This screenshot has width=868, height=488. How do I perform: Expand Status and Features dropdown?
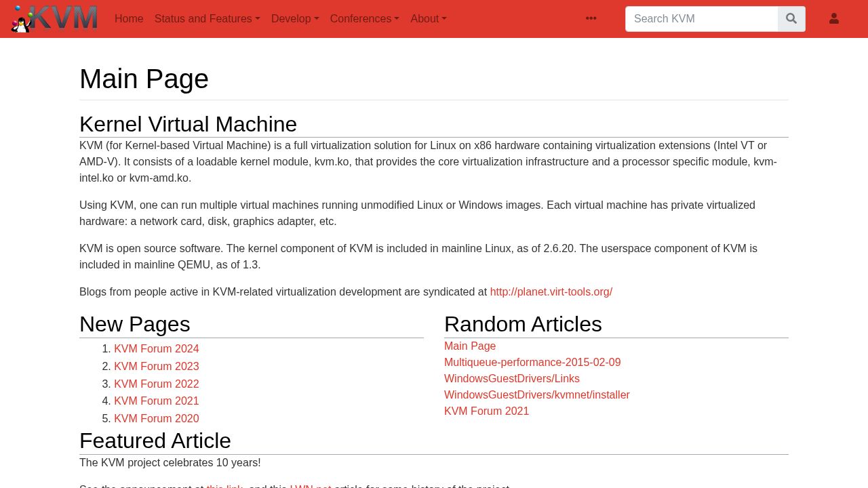click(x=208, y=19)
